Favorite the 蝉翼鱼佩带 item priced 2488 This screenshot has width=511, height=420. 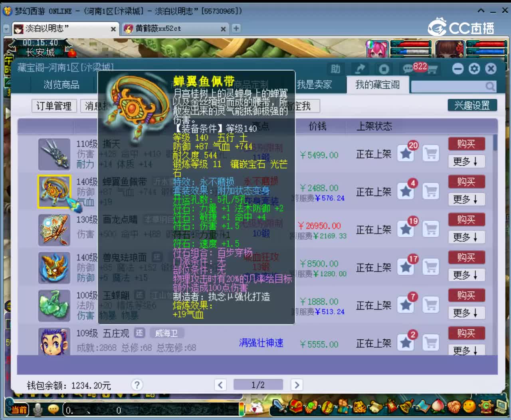point(406,191)
